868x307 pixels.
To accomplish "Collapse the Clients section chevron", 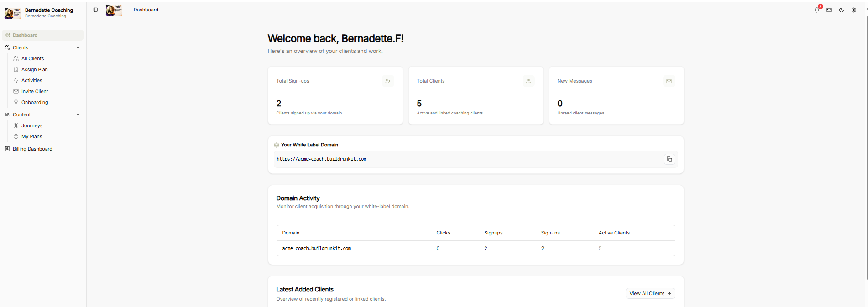I will point(78,47).
